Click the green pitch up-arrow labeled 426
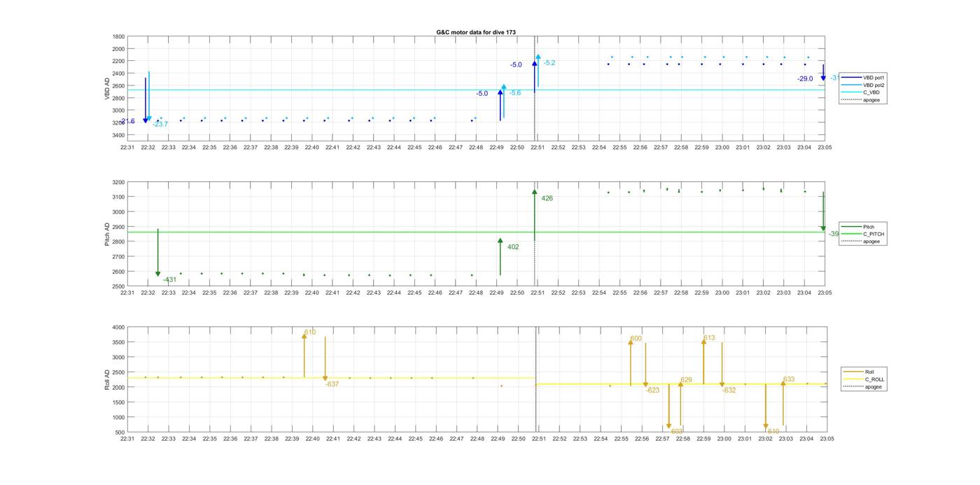980x485 pixels. pyautogui.click(x=534, y=215)
